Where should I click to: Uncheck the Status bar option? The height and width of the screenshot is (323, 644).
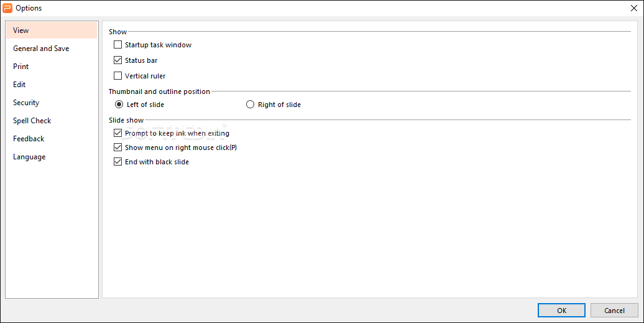click(118, 60)
